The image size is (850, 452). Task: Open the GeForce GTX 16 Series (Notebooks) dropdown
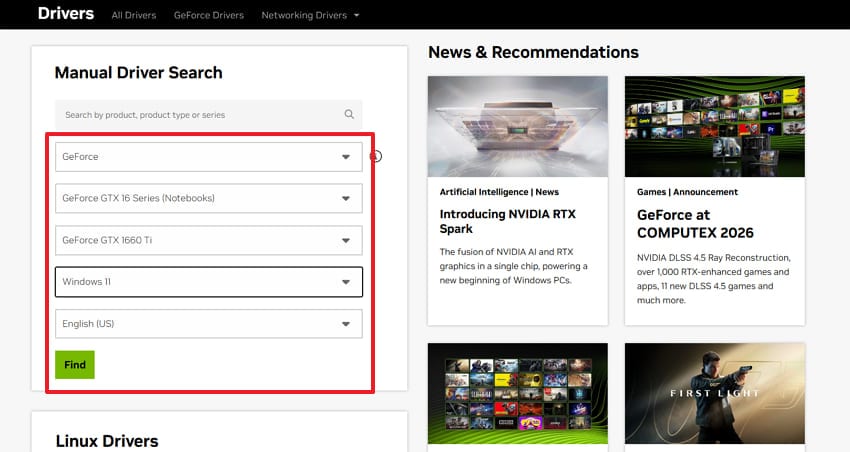[209, 198]
